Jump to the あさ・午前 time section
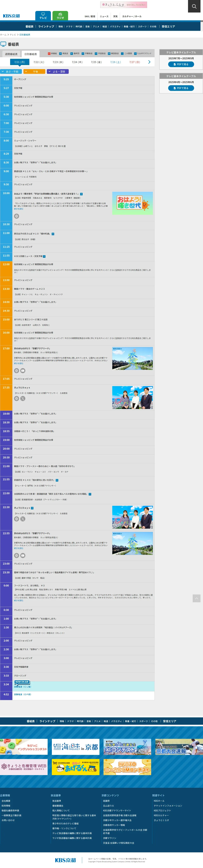The height and width of the screenshot is (868, 203). (x=11, y=71)
